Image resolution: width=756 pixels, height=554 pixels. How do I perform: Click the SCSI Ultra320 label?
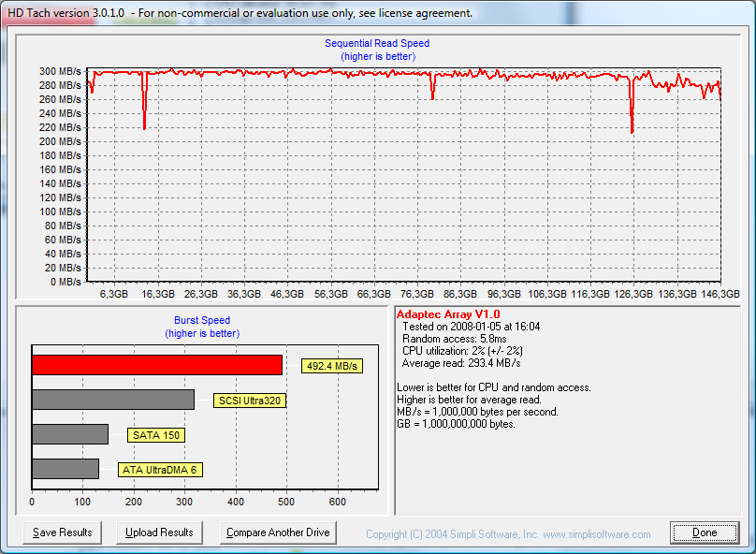[x=250, y=401]
